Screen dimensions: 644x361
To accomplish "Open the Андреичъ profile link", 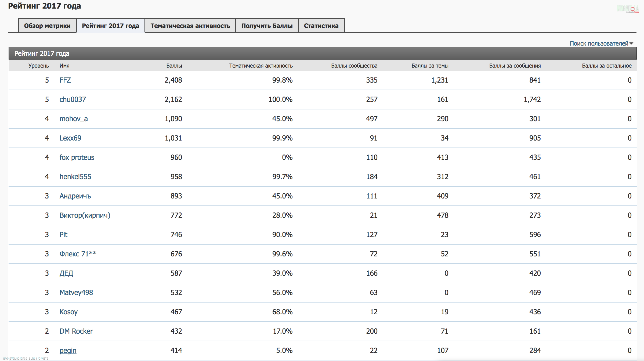I will [75, 196].
